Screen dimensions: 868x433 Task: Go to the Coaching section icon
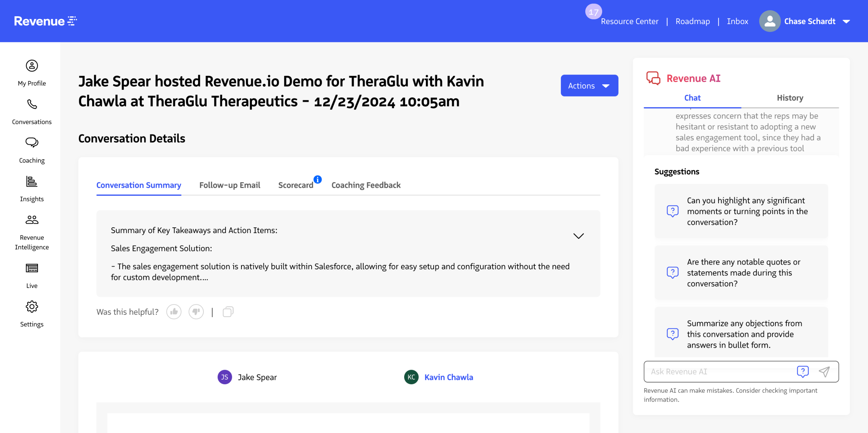tap(32, 143)
